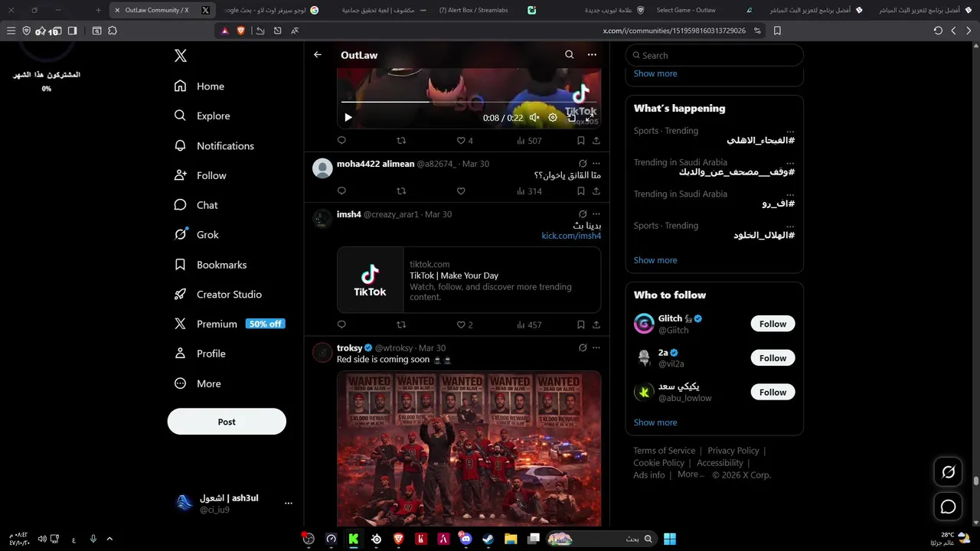Open options for #اف_رو trend

(x=790, y=194)
